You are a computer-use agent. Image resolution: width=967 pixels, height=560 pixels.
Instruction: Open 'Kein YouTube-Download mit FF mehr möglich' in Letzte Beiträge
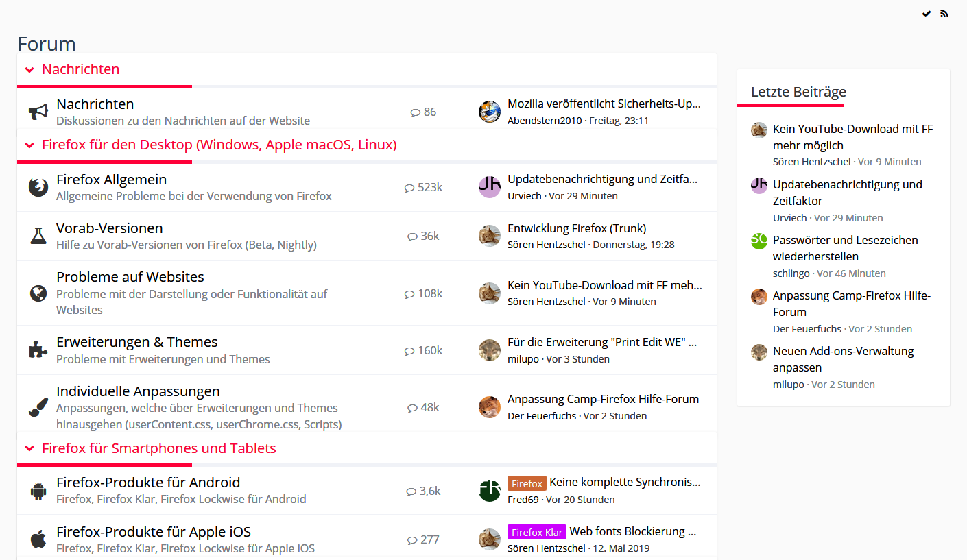853,137
